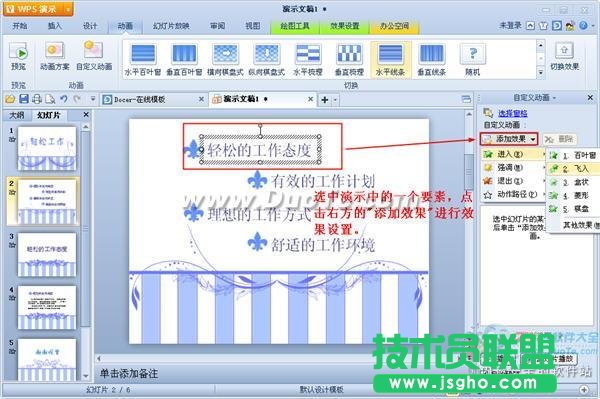600x399 pixels.
Task: Click the 预览 preview play icon
Action: click(18, 52)
